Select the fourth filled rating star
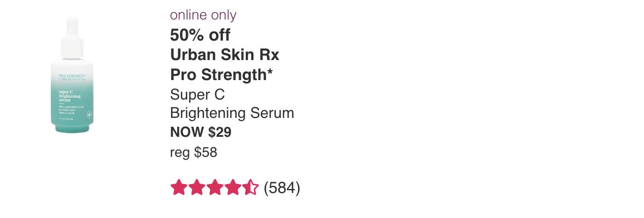644x218 pixels. pos(232,187)
